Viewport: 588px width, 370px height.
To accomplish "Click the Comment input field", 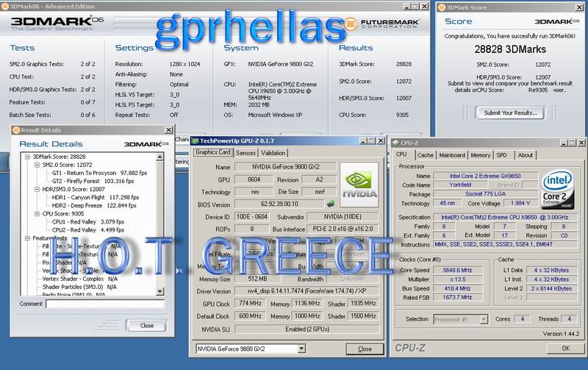I will 105,304.
